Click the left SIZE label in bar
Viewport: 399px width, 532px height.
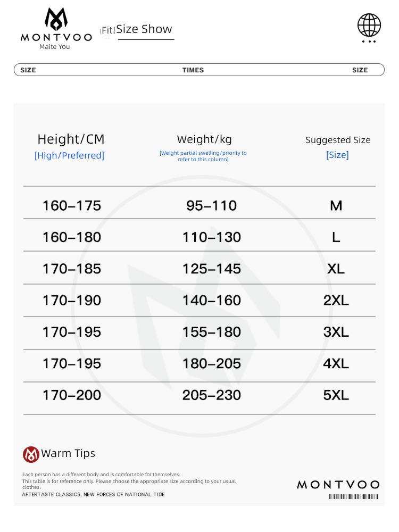[x=28, y=70]
